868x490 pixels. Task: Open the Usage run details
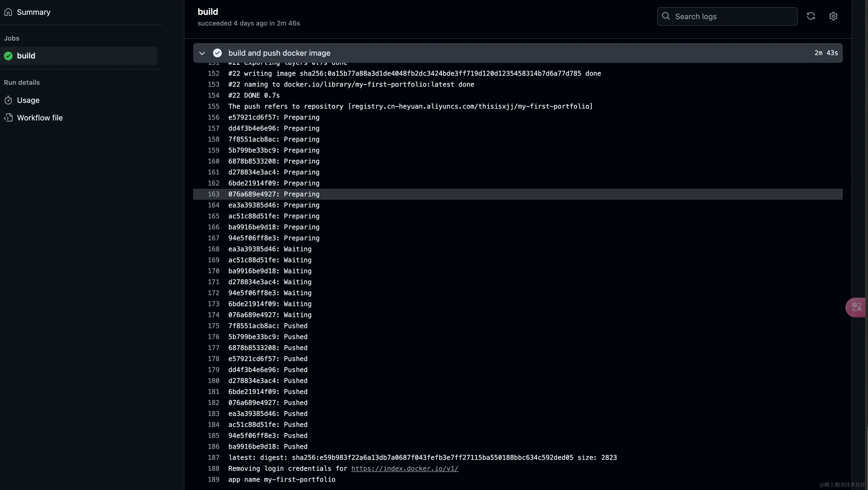pyautogui.click(x=28, y=100)
